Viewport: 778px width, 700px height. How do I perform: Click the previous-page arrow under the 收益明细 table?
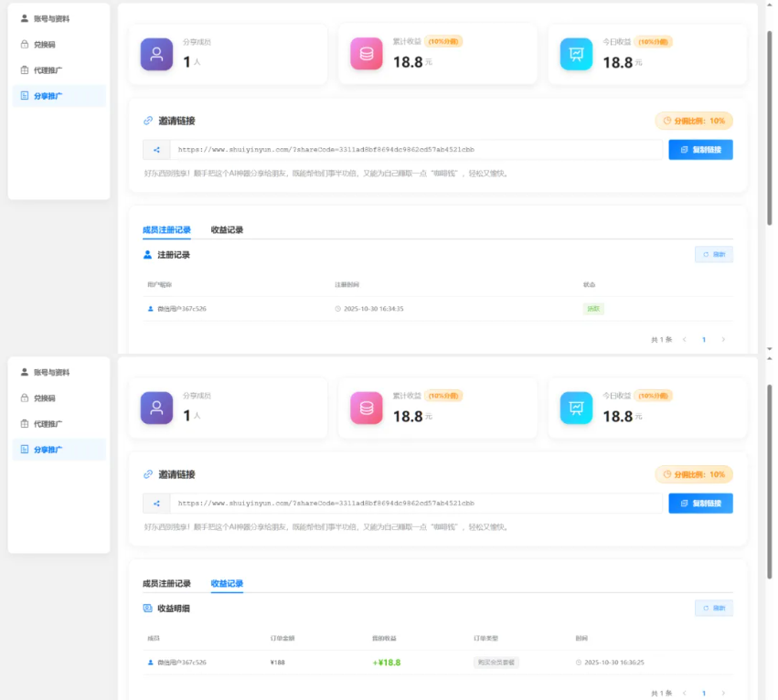(x=685, y=693)
